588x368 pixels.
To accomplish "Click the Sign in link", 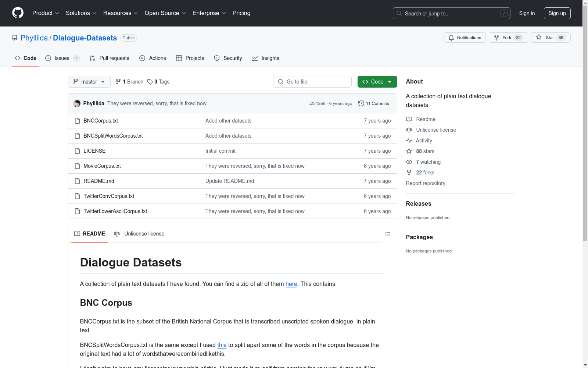I will coord(527,13).
